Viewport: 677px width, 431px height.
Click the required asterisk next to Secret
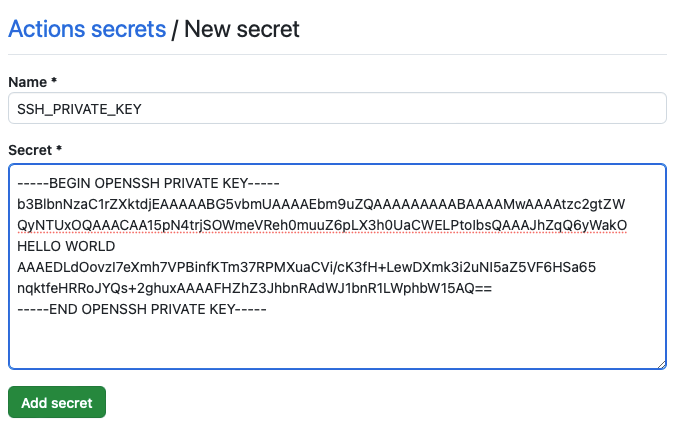[x=59, y=149]
